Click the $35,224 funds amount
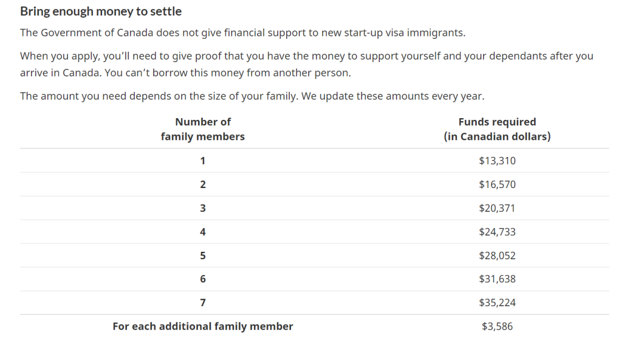 click(x=497, y=303)
